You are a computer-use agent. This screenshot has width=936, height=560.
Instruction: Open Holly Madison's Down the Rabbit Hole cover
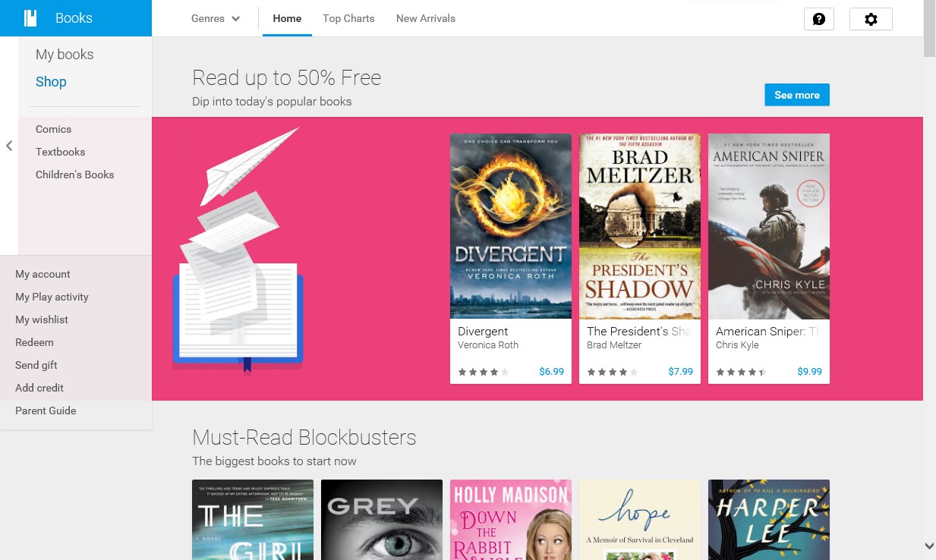pos(511,520)
